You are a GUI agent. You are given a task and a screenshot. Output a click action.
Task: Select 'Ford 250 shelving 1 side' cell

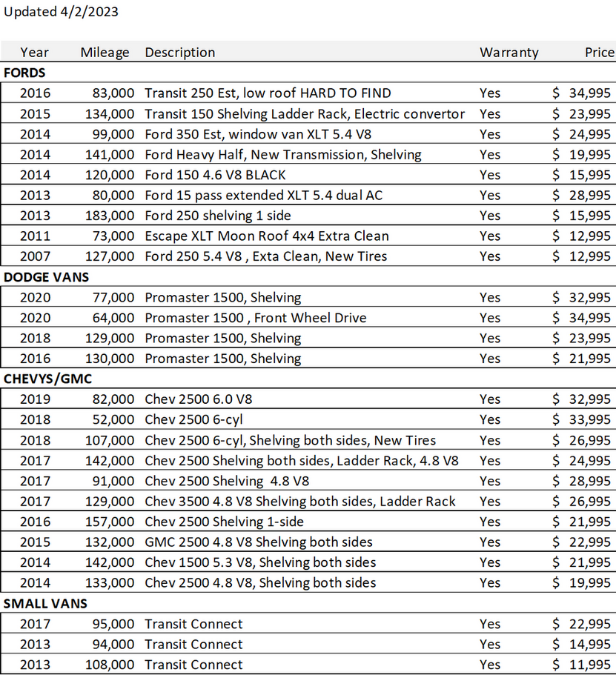(x=218, y=216)
